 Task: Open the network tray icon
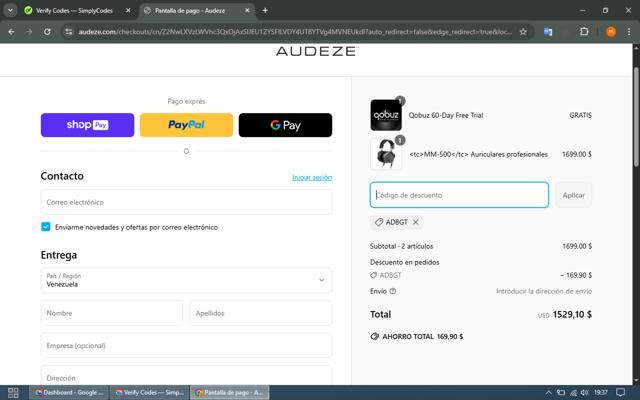[573, 393]
